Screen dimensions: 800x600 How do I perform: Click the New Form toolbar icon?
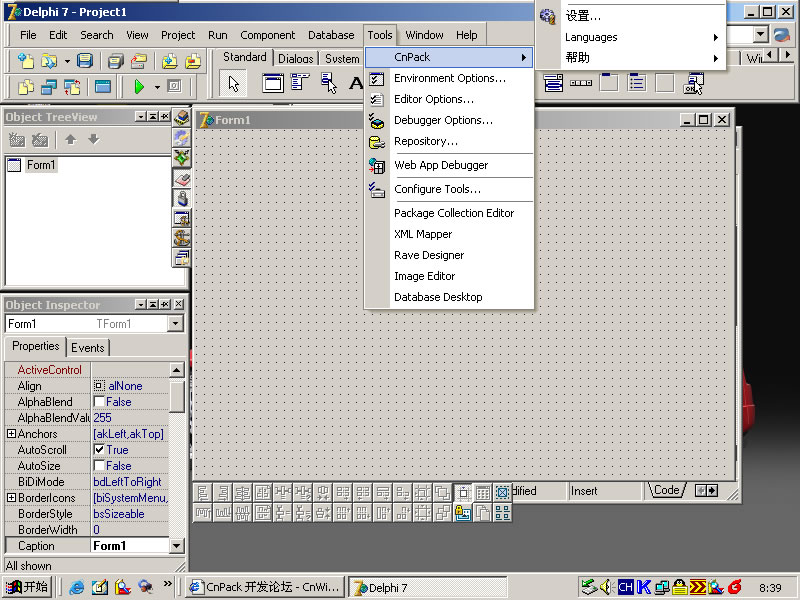[102, 87]
